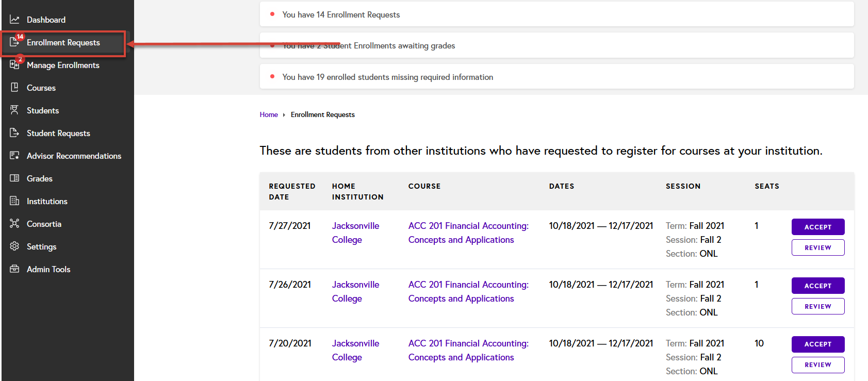Click the Enrollment Requests sidebar icon
This screenshot has height=381, width=868.
pos(14,42)
